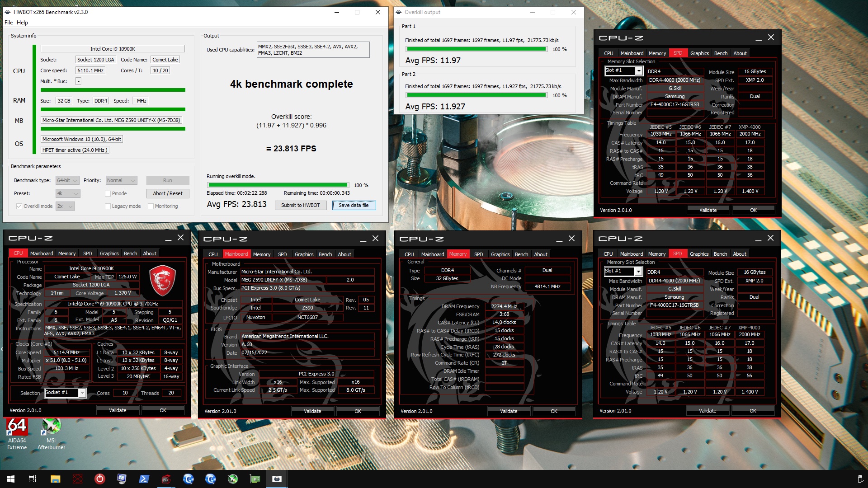
Task: Click OK in the CPU-Z Memory window
Action: click(x=554, y=411)
